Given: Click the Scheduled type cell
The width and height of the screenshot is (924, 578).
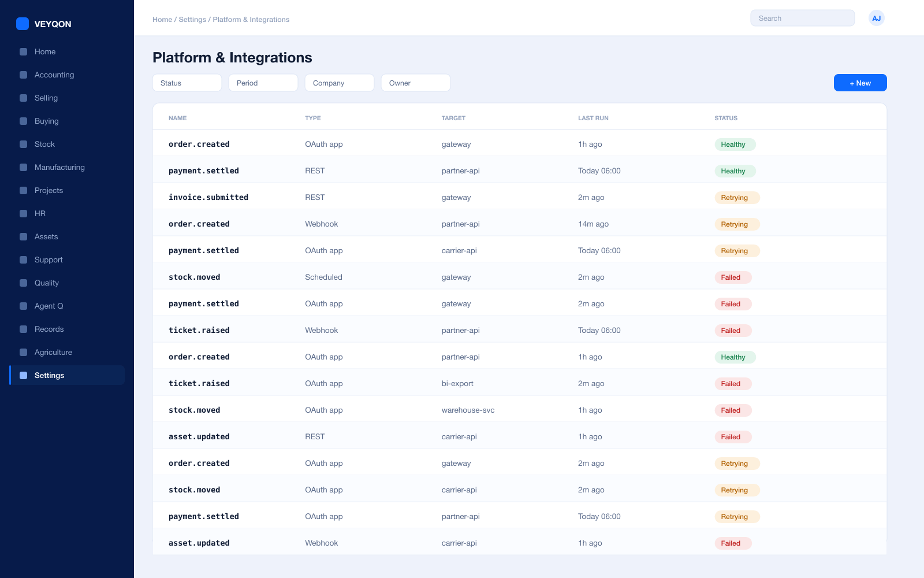Looking at the screenshot, I should point(323,277).
